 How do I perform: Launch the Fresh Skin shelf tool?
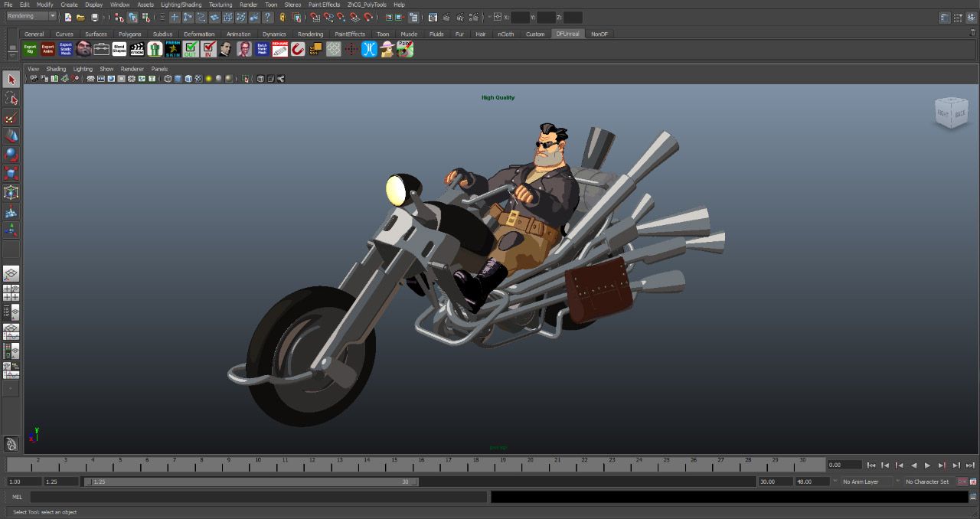click(x=173, y=49)
